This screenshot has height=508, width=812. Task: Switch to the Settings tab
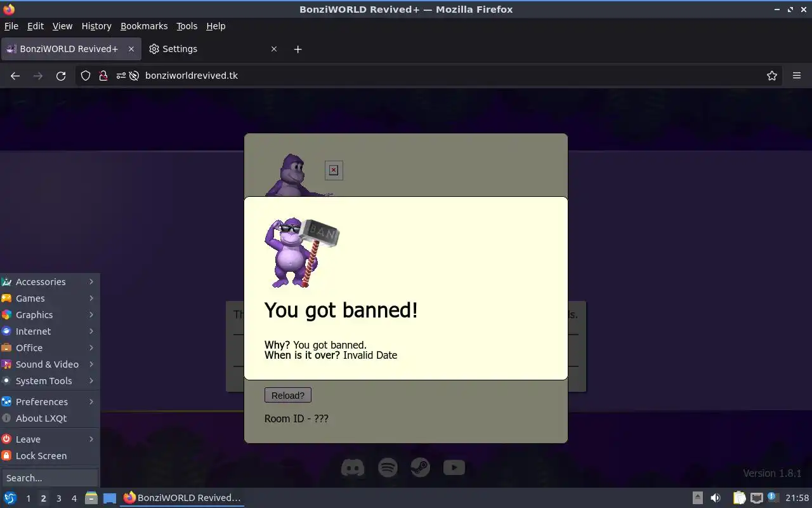tap(213, 49)
